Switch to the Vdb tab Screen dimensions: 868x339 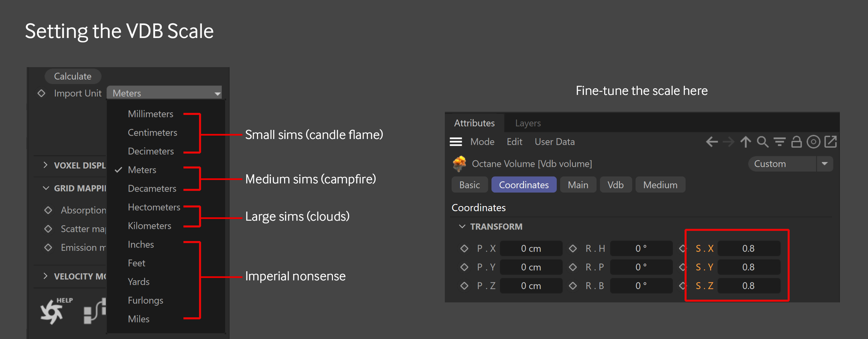point(615,185)
